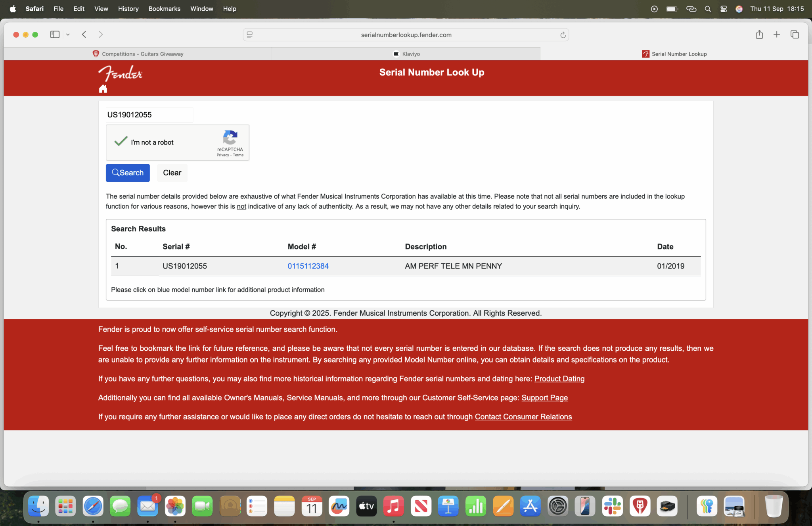
Task: Open Numbers from the Dock
Action: click(475, 506)
